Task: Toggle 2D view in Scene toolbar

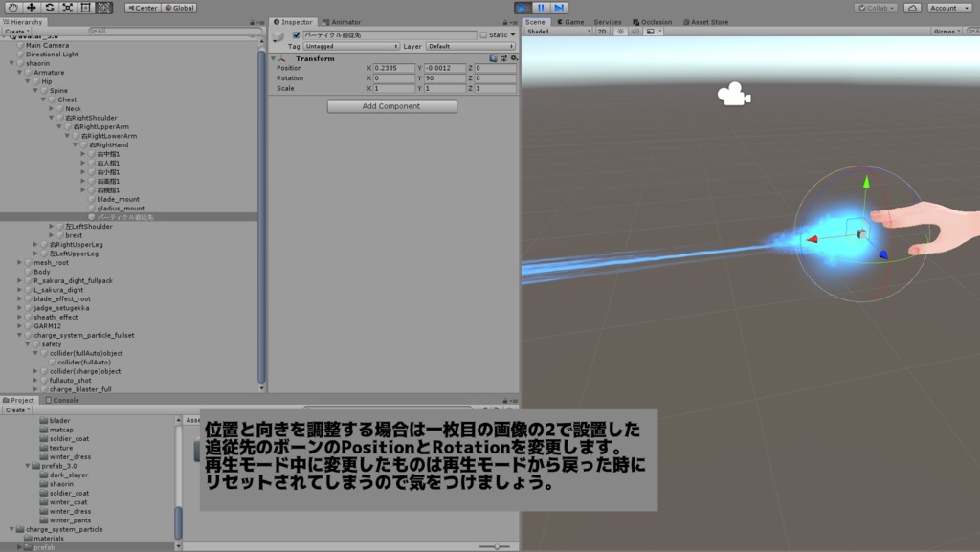Action: pos(603,31)
